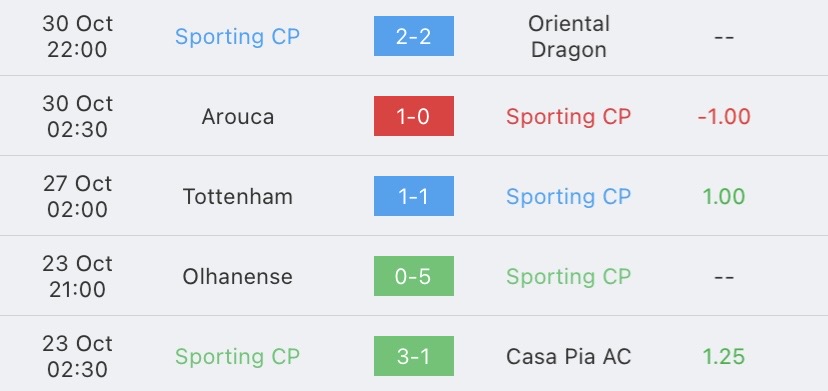Select the 27 Oct 02:00 match date
The height and width of the screenshot is (391, 828).
(x=78, y=197)
